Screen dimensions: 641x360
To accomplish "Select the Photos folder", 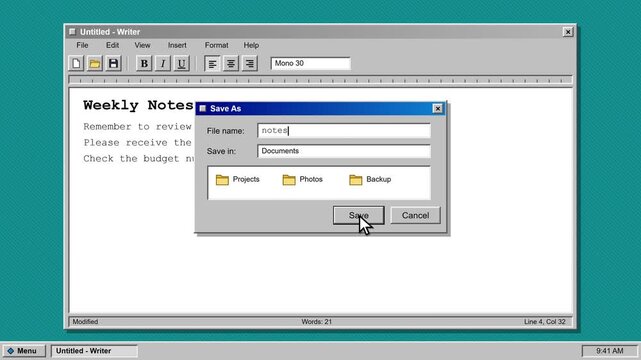I will pyautogui.click(x=303, y=179).
